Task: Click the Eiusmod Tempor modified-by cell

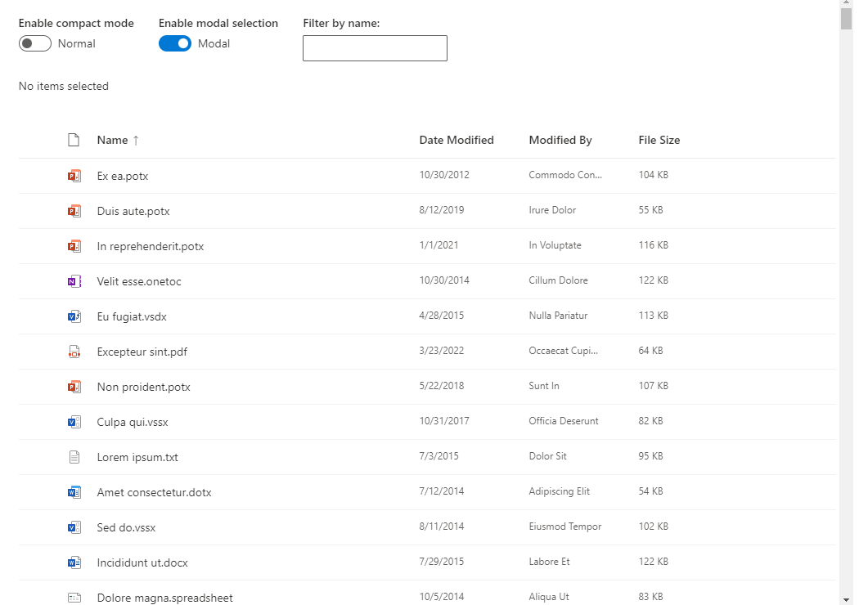Action: pos(564,527)
